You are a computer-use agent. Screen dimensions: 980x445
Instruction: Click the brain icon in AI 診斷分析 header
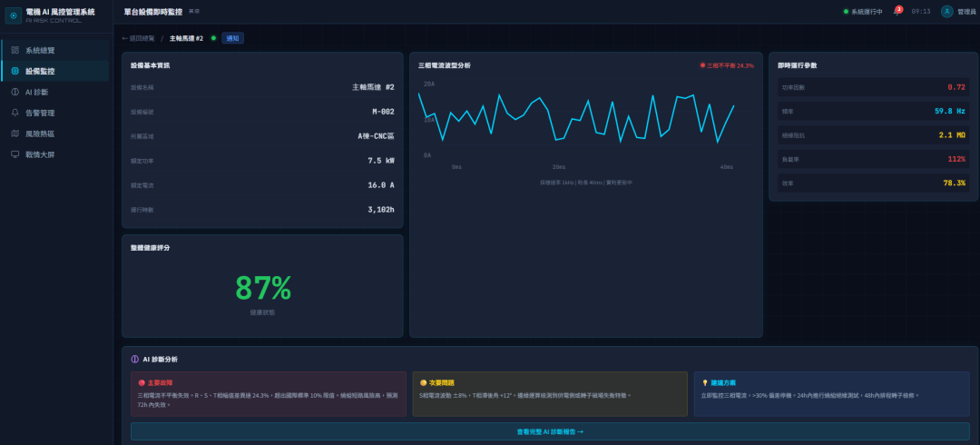pos(135,360)
